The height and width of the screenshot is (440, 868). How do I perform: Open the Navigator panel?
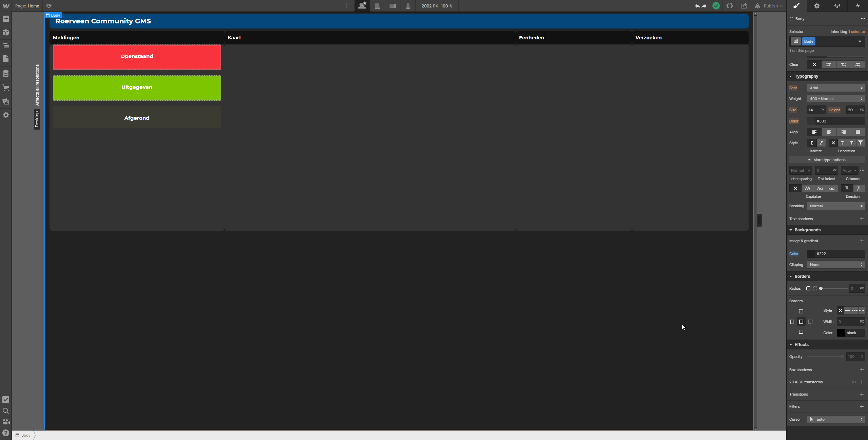6,45
